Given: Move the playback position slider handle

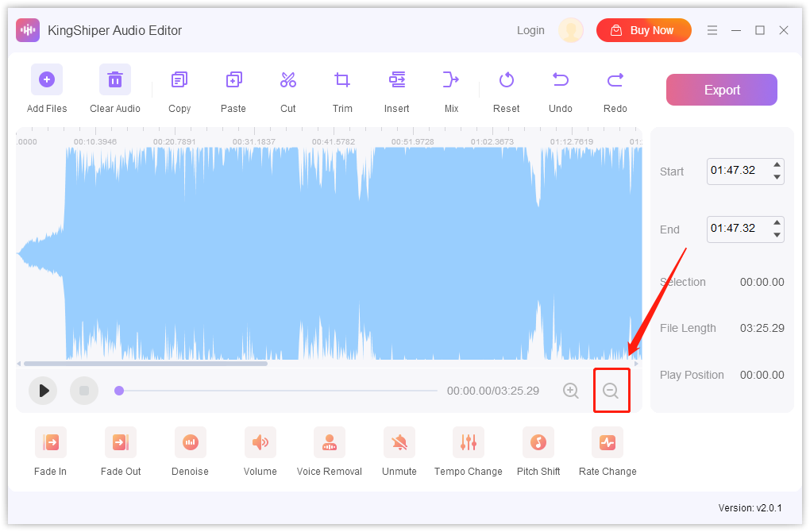Looking at the screenshot, I should pos(119,391).
